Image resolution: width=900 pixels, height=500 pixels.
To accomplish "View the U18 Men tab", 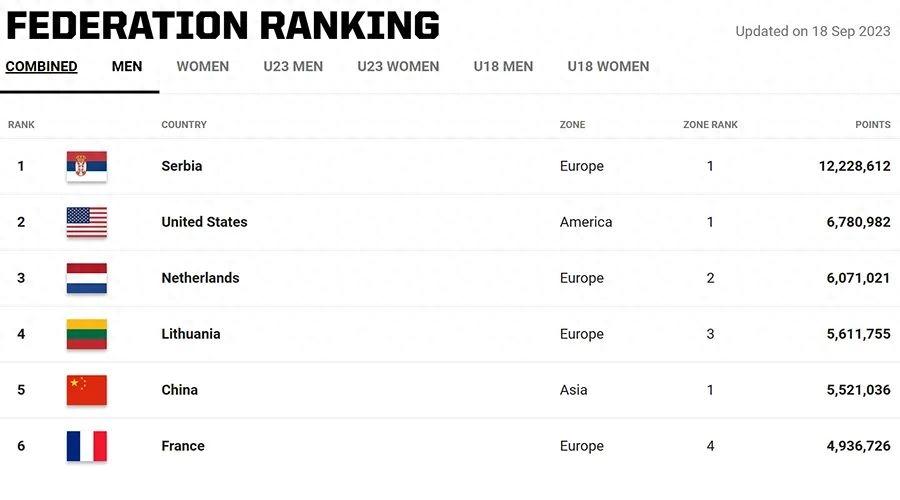I will [503, 67].
